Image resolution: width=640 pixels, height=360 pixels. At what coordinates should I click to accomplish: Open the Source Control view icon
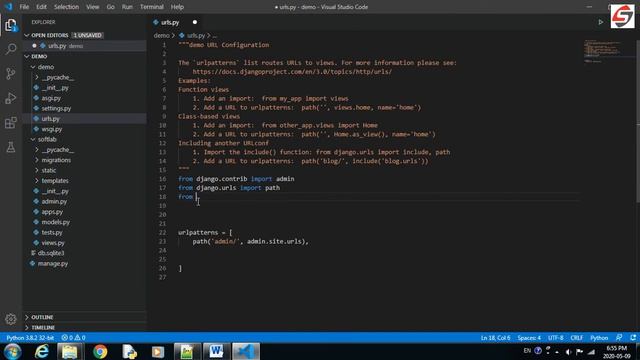pyautogui.click(x=11, y=74)
